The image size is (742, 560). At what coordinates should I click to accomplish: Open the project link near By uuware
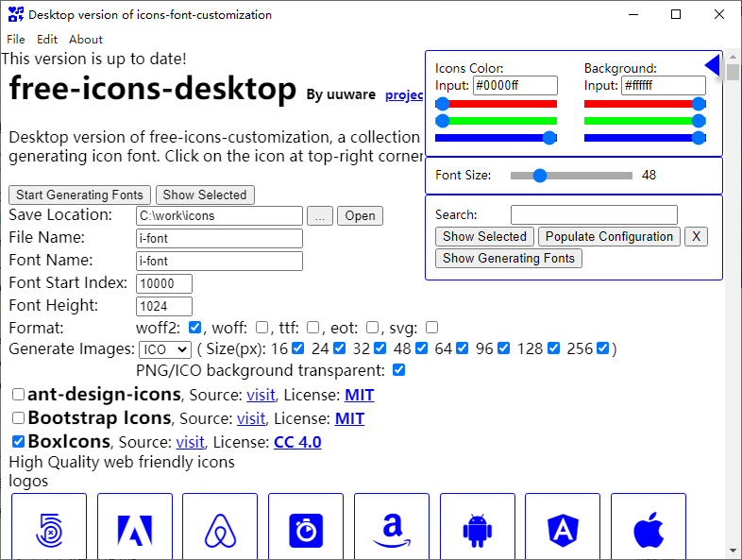[x=404, y=94]
